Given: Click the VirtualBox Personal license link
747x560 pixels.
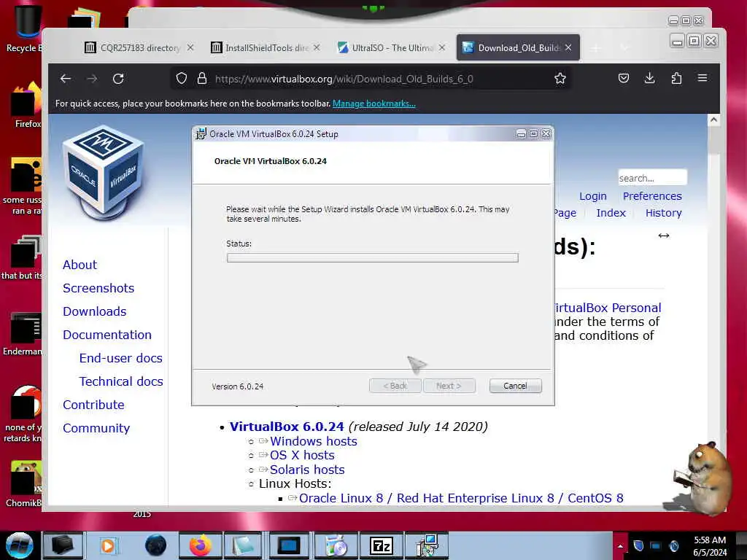Looking at the screenshot, I should 608,308.
